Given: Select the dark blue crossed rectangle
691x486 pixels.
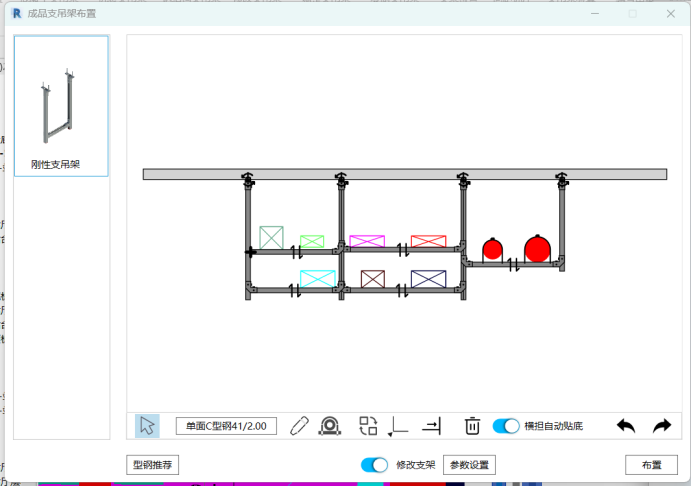Looking at the screenshot, I should [428, 279].
